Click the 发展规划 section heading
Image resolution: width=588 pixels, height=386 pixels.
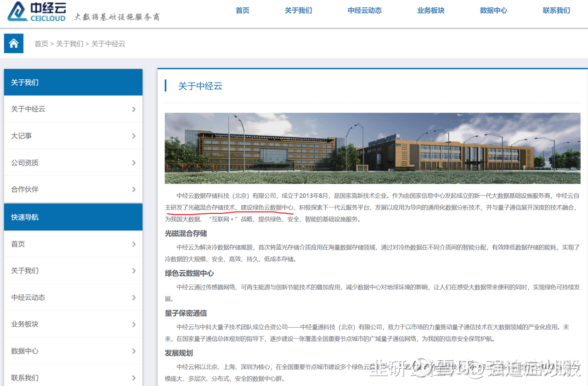(179, 353)
